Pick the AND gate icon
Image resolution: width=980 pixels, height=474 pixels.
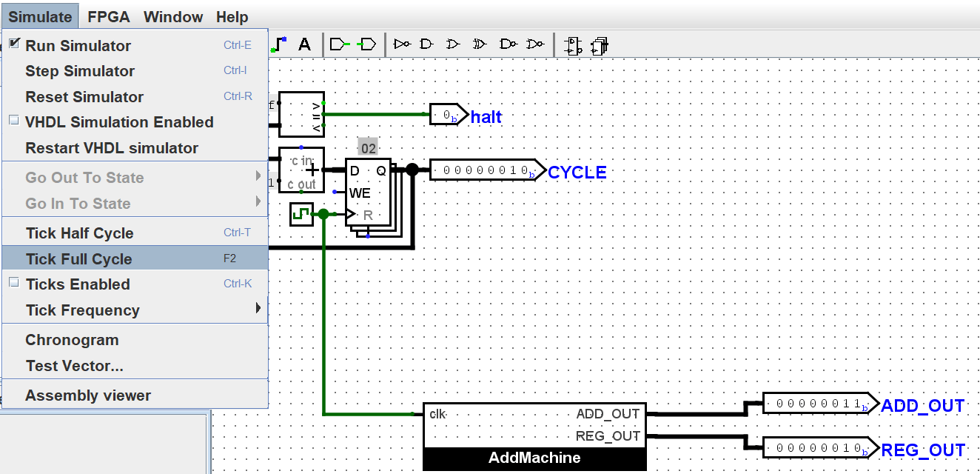426,44
